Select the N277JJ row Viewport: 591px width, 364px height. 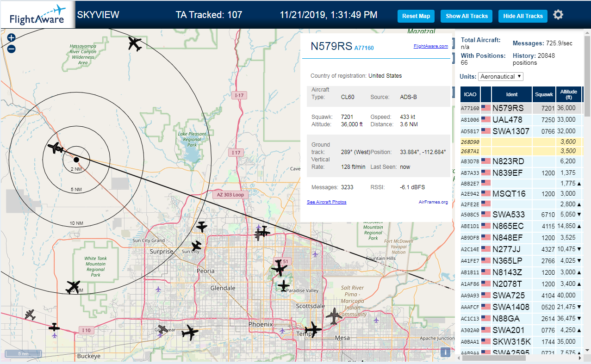click(521, 249)
